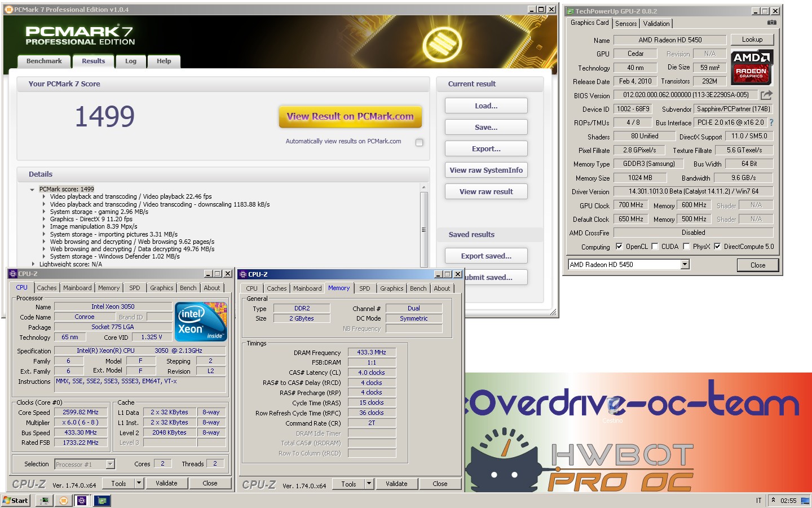Click the Memory CPU-Z window title icon

[243, 274]
